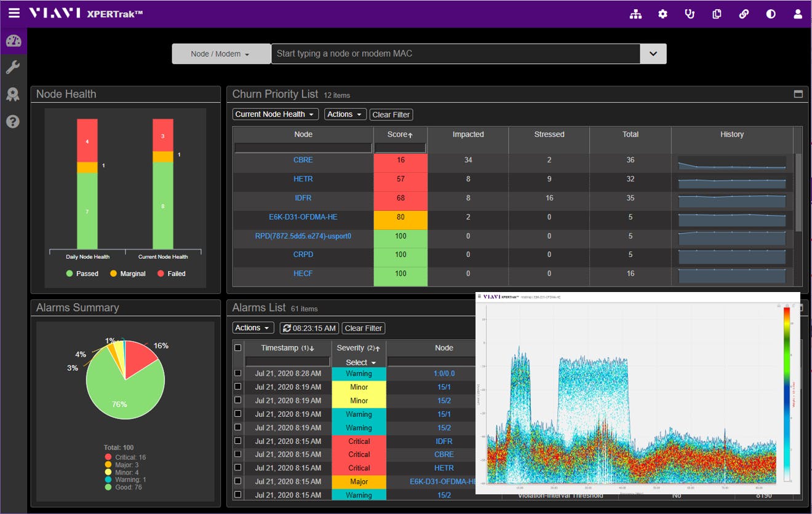Click the stethoscope diagnostics icon
812x514 pixels.
[690, 14]
